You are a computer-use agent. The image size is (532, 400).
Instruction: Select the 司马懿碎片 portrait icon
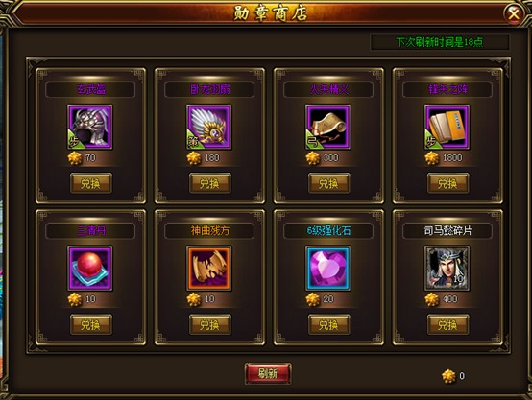[447, 269]
